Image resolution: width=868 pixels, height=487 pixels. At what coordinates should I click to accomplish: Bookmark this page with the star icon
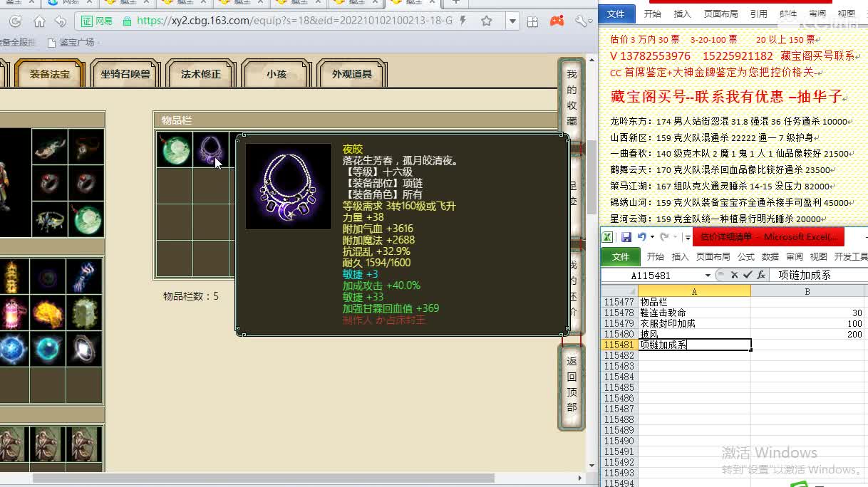tap(487, 21)
